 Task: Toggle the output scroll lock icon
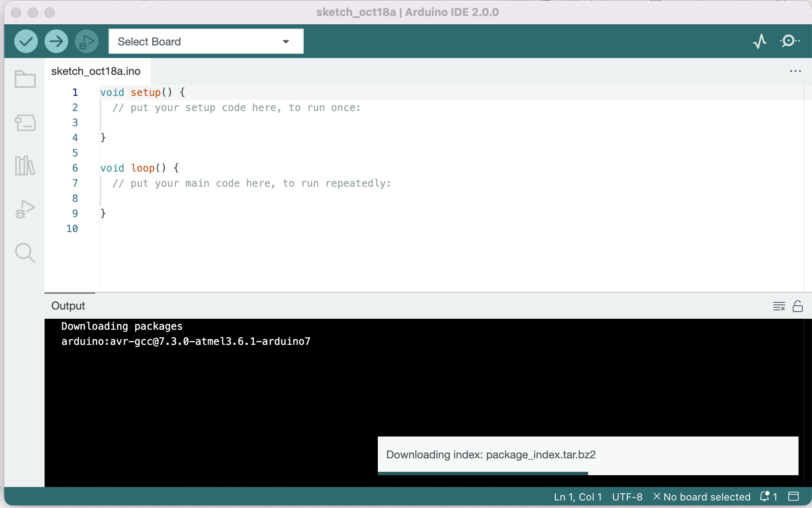pos(798,306)
